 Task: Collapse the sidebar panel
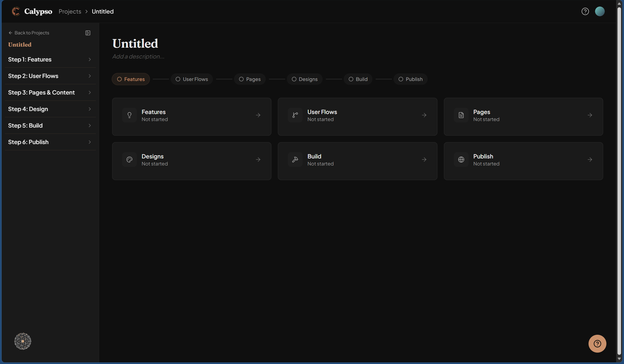pos(87,33)
